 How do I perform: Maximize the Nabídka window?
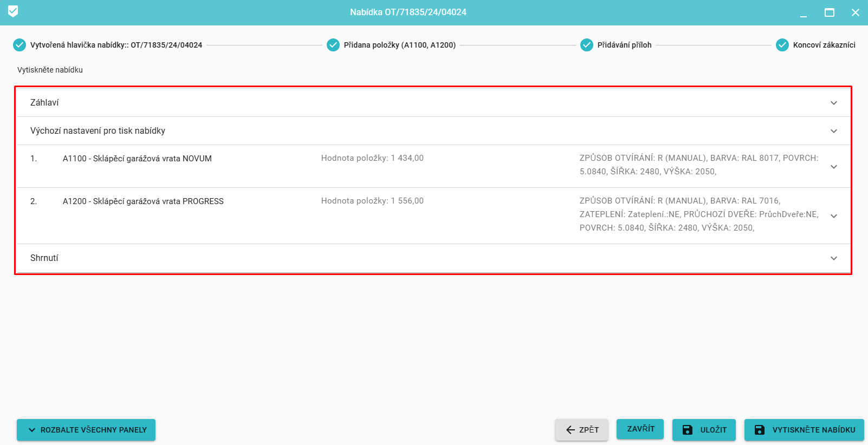click(829, 12)
